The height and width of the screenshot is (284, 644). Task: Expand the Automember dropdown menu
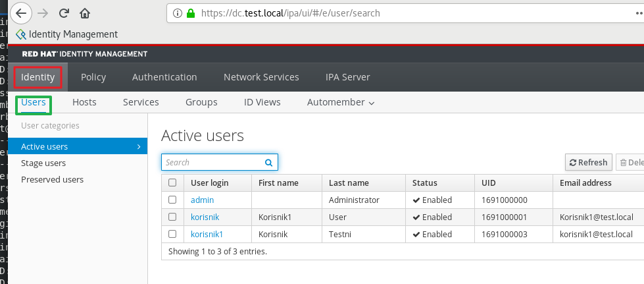pos(341,102)
